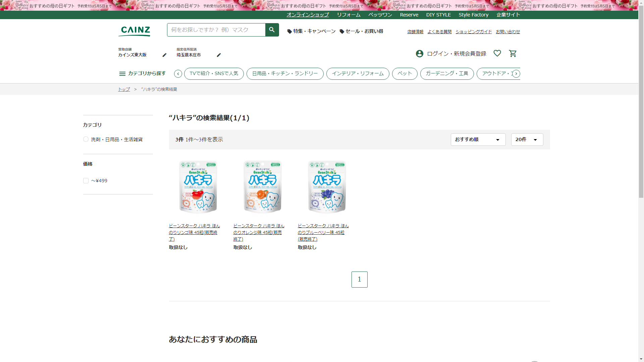
Task: Select the 洗剤・日用品・生活雑貨 category radio
Action: [86, 139]
